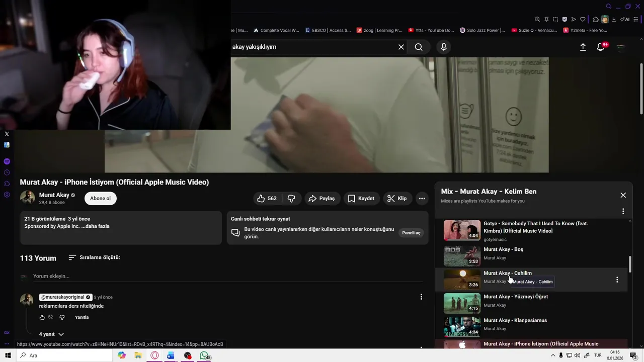This screenshot has width=644, height=362.
Task: Open the browser downloads icon
Action: point(614,19)
